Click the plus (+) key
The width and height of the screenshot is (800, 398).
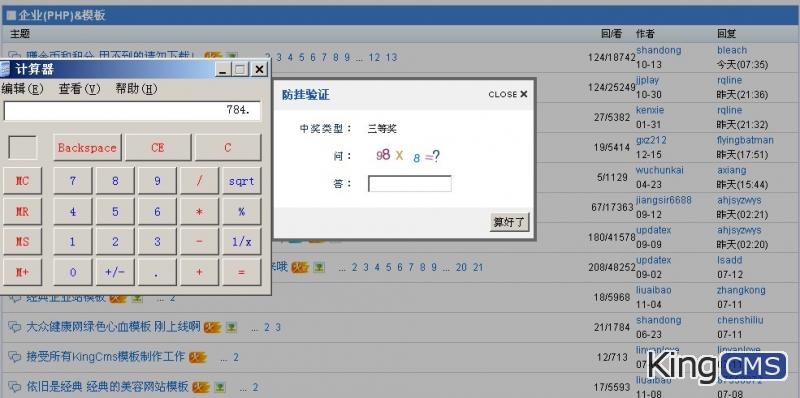coord(199,272)
